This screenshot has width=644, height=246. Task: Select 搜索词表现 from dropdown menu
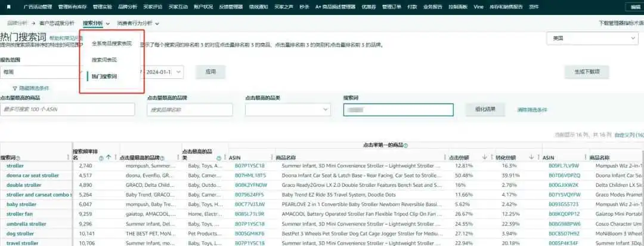pos(104,60)
